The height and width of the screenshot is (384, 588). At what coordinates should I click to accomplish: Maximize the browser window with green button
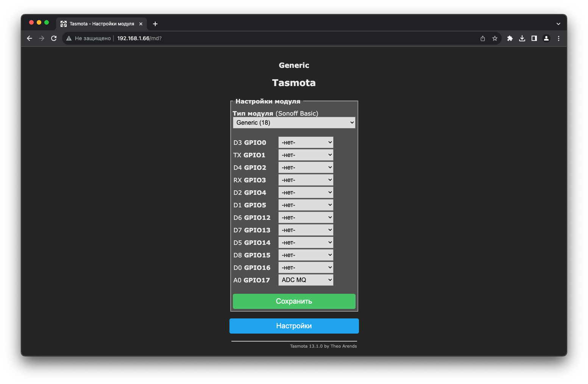click(x=47, y=22)
